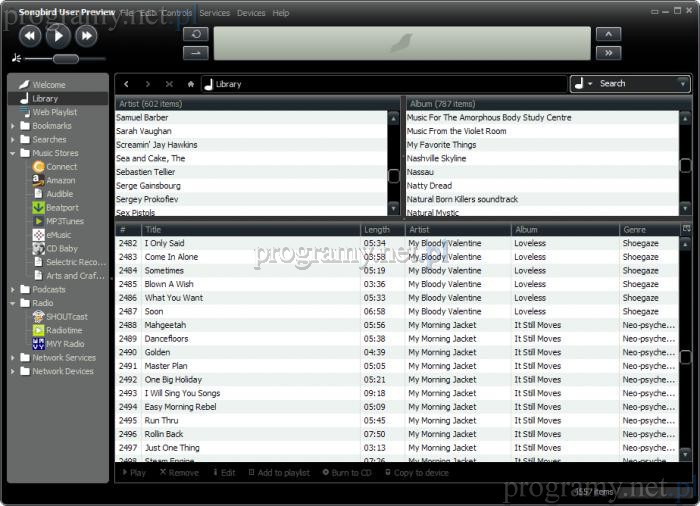This screenshot has height=506, width=700.
Task: Click Burn to CD button
Action: coord(347,472)
